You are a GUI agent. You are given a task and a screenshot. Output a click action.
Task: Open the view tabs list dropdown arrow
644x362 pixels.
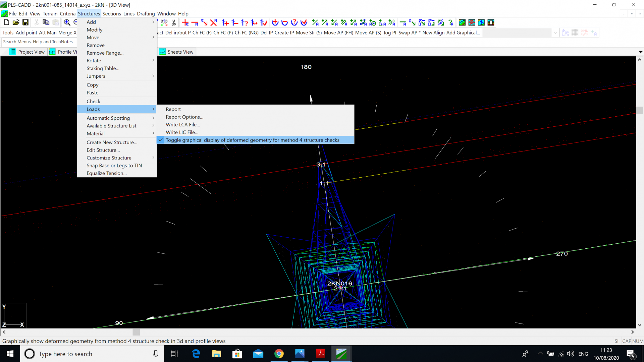640,52
